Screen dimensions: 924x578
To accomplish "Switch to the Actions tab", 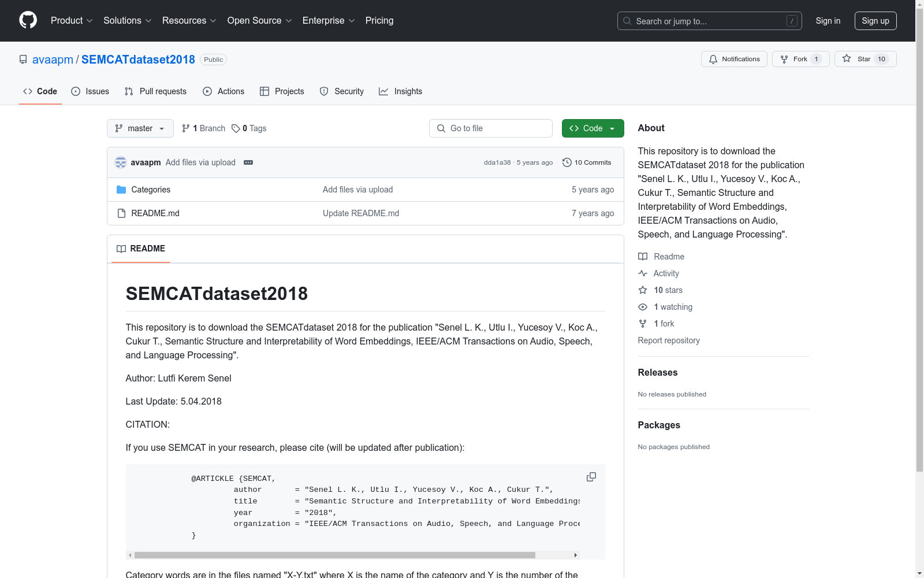I will point(223,91).
